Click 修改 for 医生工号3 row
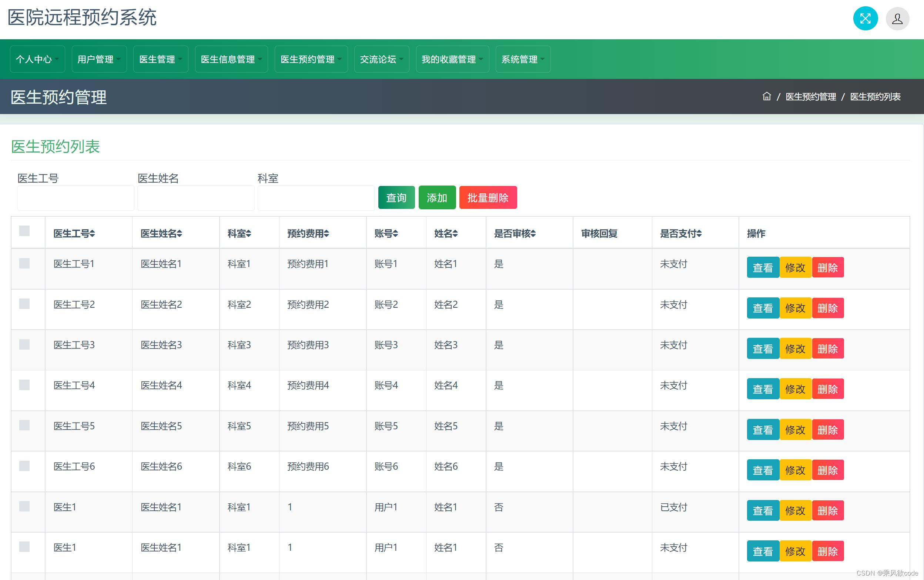The image size is (924, 580). click(x=795, y=349)
